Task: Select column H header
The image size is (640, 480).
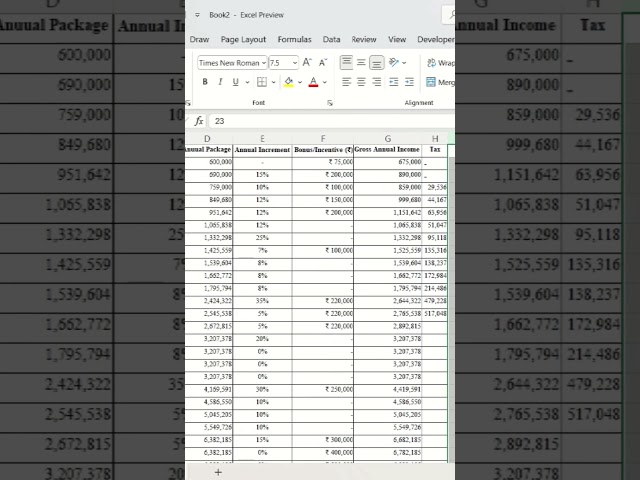Action: 435,139
